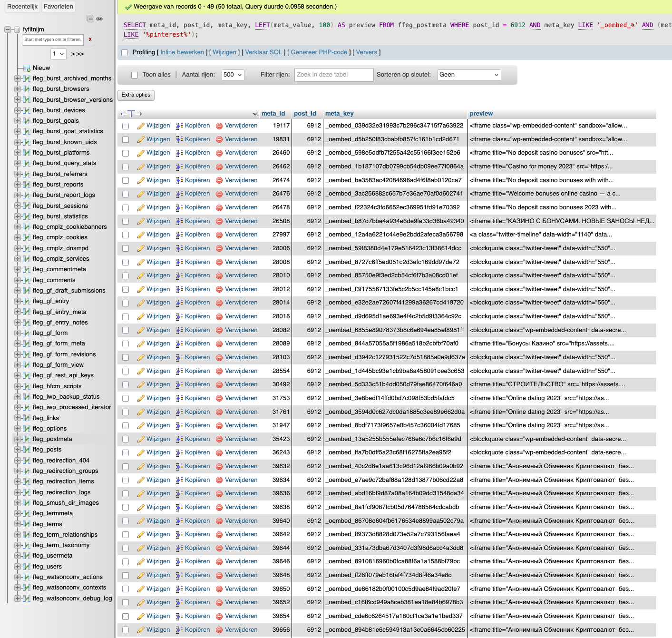Collapse the fyfitnijm database tree
672x638 pixels.
[7, 29]
